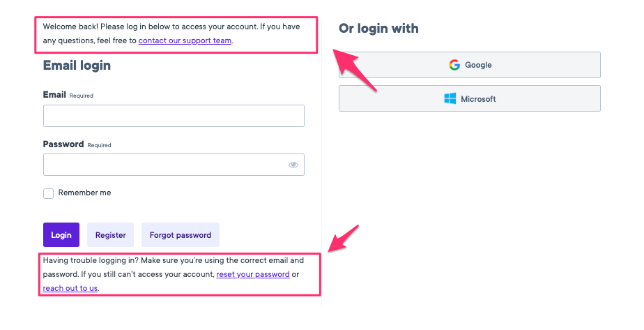644x330 pixels.
Task: Focus the Password input field
Action: click(x=174, y=165)
